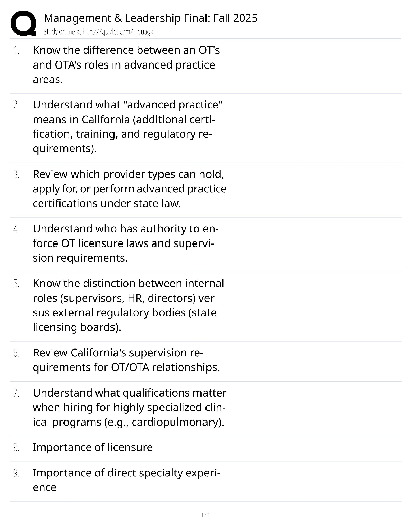The image size is (411, 532).
Task: Click the number 2 list marker
Action: 16,105
